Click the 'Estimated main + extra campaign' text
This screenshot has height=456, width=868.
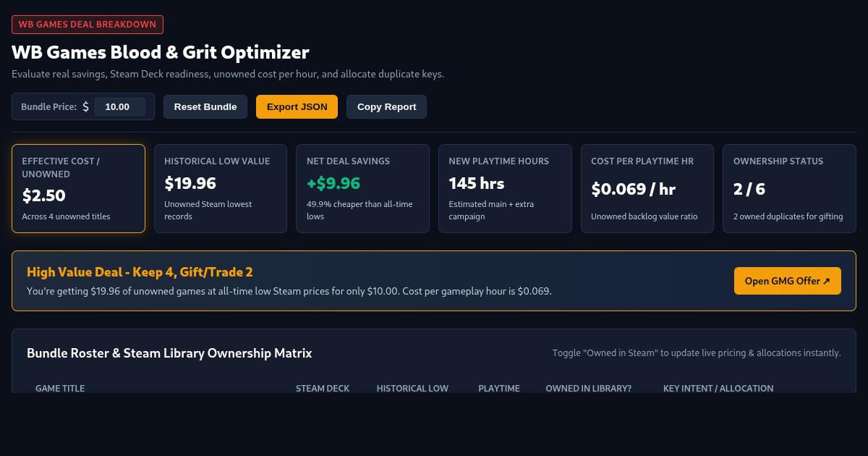click(491, 210)
